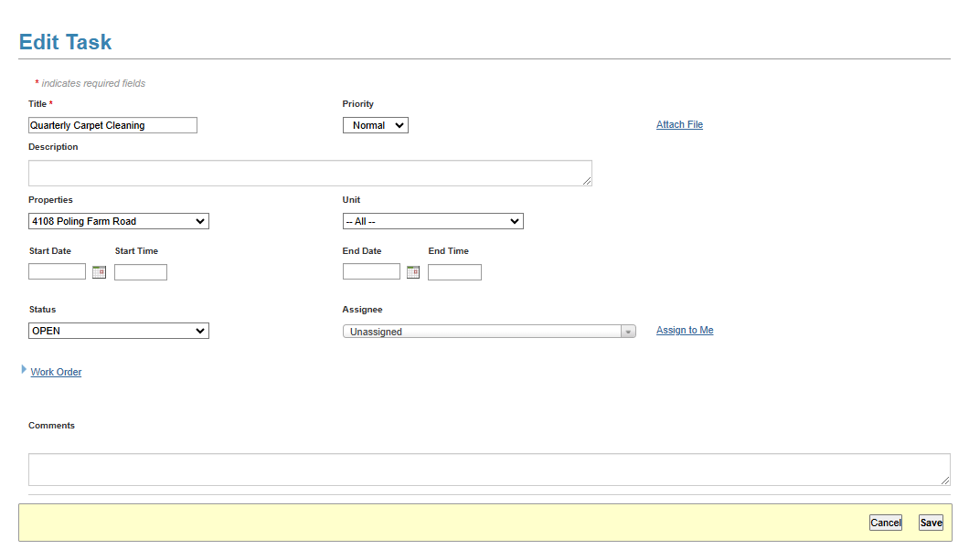Click the Attach File link
969x560 pixels.
[679, 124]
